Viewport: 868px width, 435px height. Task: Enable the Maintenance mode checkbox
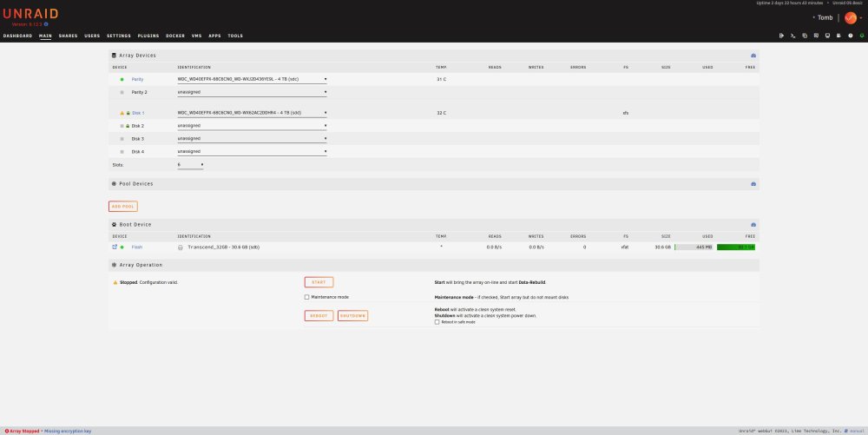click(306, 297)
